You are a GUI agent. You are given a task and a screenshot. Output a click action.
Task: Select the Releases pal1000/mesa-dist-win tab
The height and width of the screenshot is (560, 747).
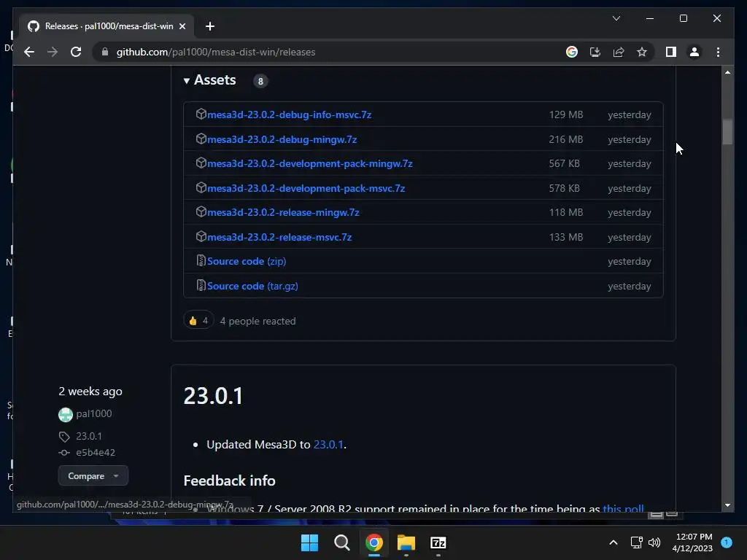[x=107, y=26]
